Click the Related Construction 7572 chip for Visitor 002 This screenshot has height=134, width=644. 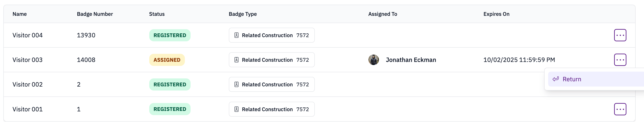pyautogui.click(x=271, y=85)
